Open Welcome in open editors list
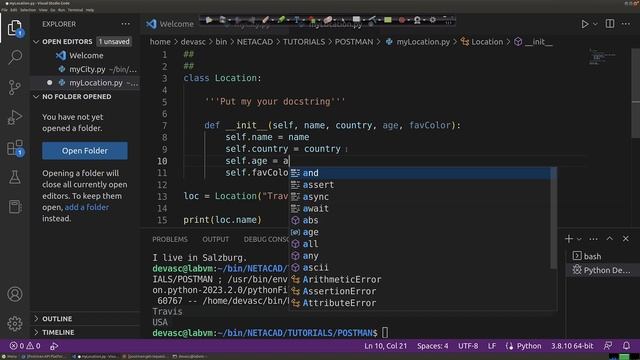This screenshot has height=360, width=640. click(86, 56)
